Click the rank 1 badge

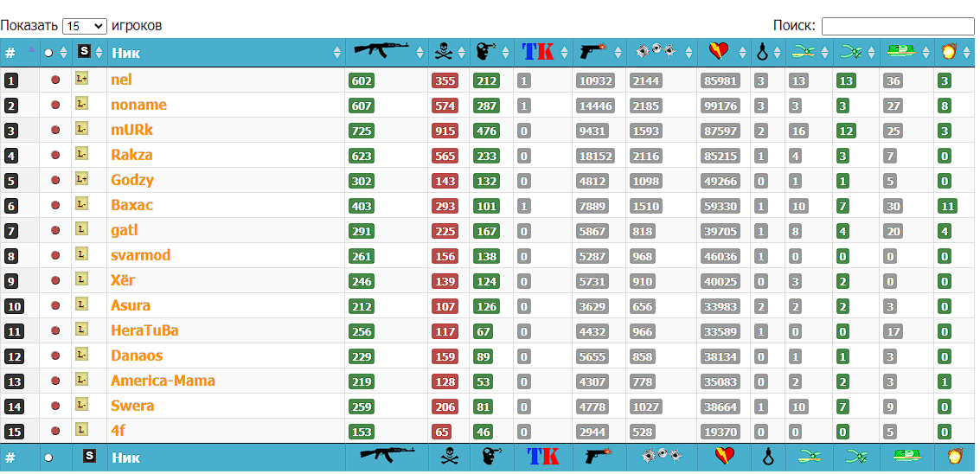(11, 80)
